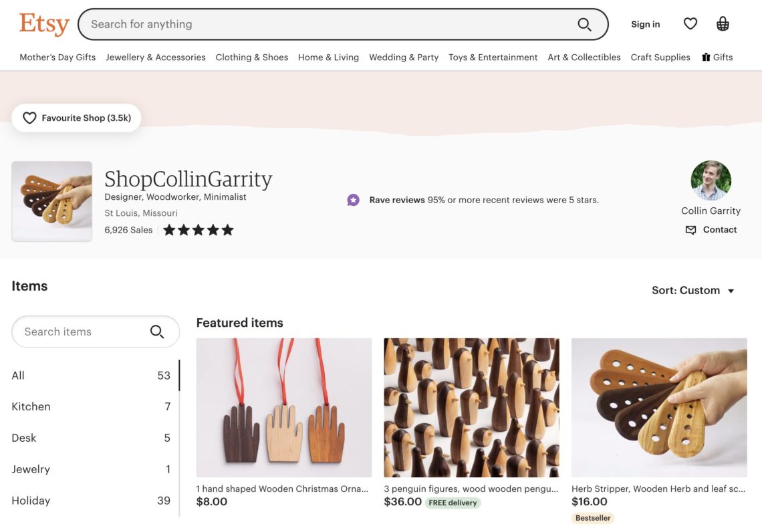Click the gift icon next to Gifts
Screen dimensions: 762x532
point(705,57)
